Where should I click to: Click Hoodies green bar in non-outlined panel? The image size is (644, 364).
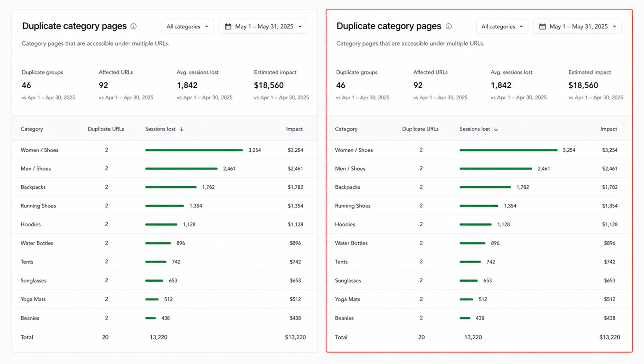[x=161, y=224]
